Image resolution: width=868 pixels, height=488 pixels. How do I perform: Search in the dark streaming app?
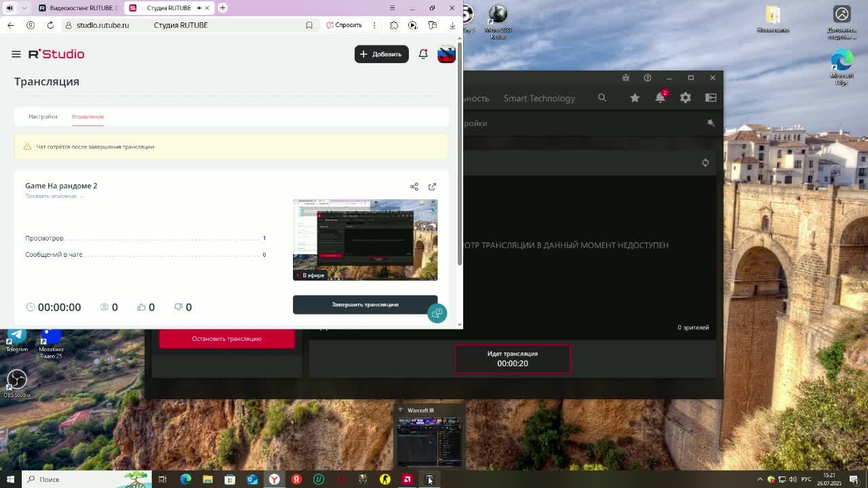pos(602,98)
